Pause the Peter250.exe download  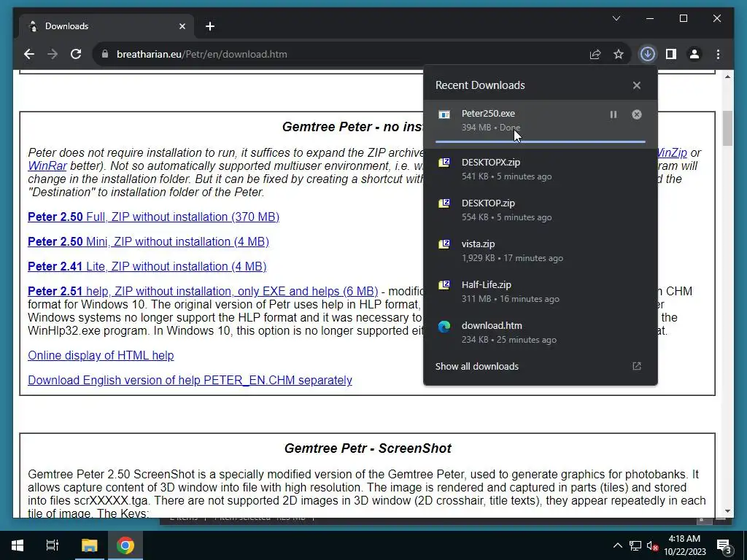pyautogui.click(x=613, y=114)
